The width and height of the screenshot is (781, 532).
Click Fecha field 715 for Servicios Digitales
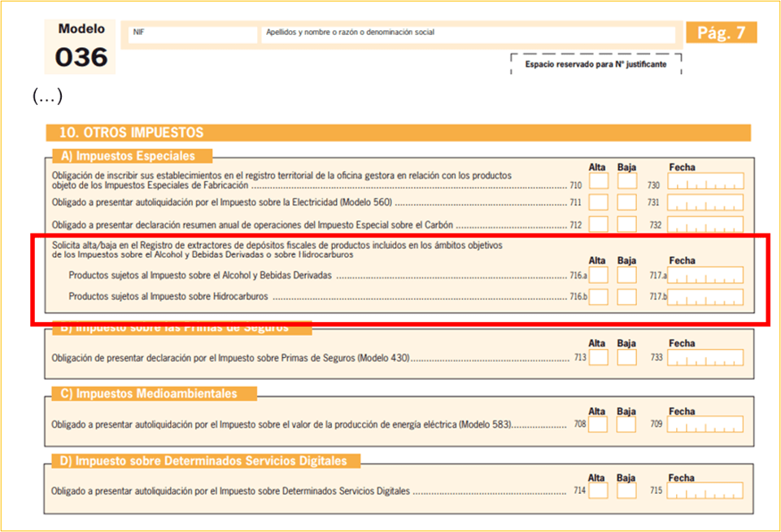(x=705, y=491)
